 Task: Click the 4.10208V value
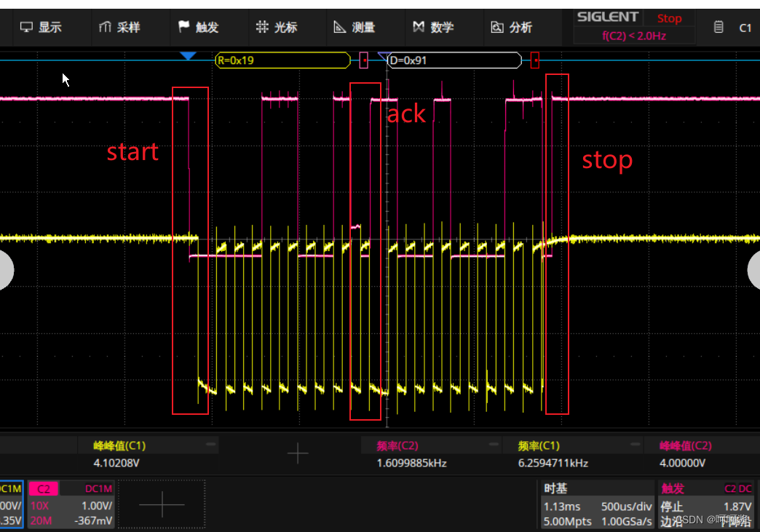[116, 463]
